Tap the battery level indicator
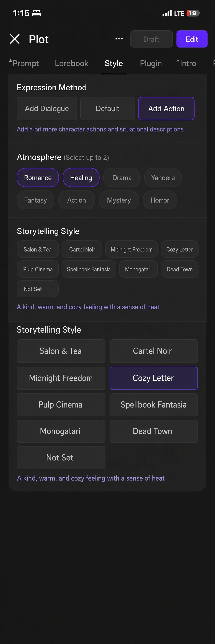The image size is (215, 644). click(x=193, y=13)
